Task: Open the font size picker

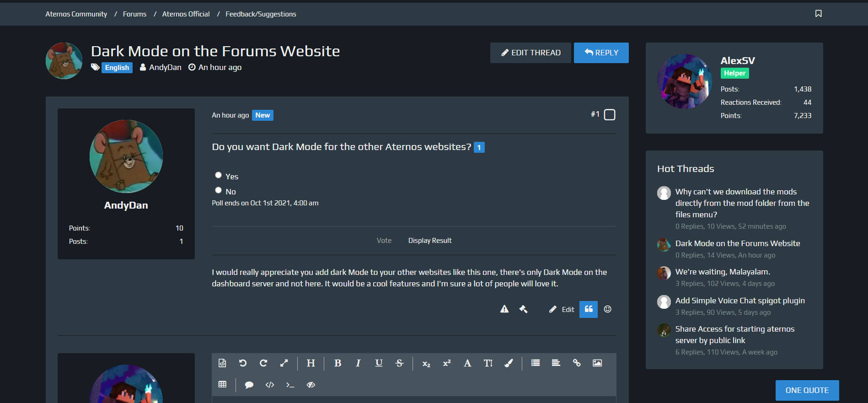Action: point(488,363)
